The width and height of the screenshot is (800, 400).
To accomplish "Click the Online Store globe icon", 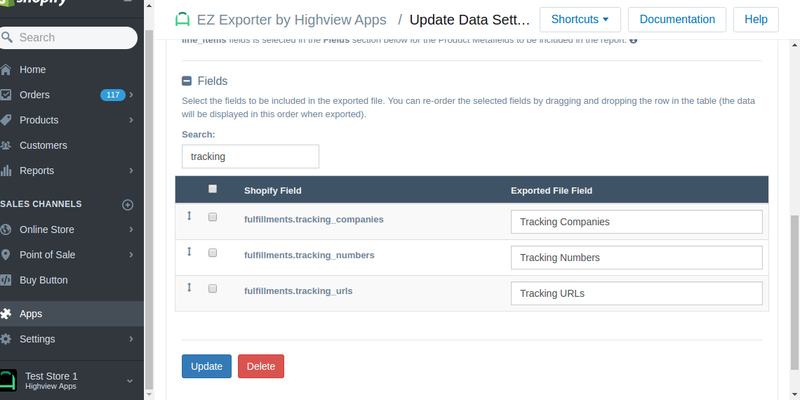I will [x=5, y=230].
